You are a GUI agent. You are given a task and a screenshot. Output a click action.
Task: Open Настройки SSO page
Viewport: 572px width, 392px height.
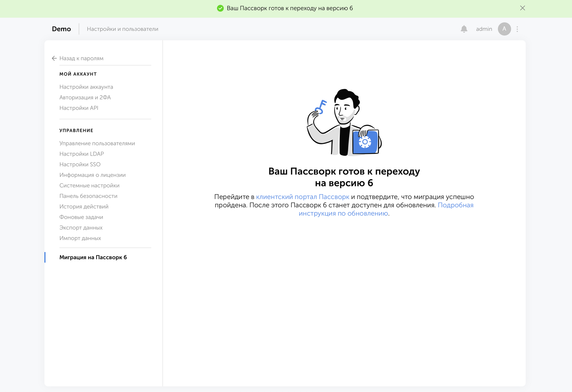tap(80, 165)
